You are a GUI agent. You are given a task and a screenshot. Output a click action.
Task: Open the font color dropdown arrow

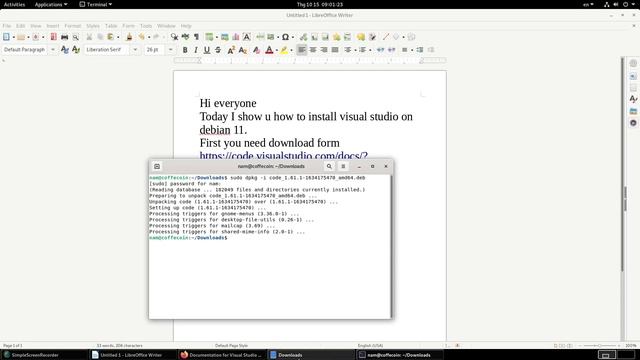coord(277,50)
